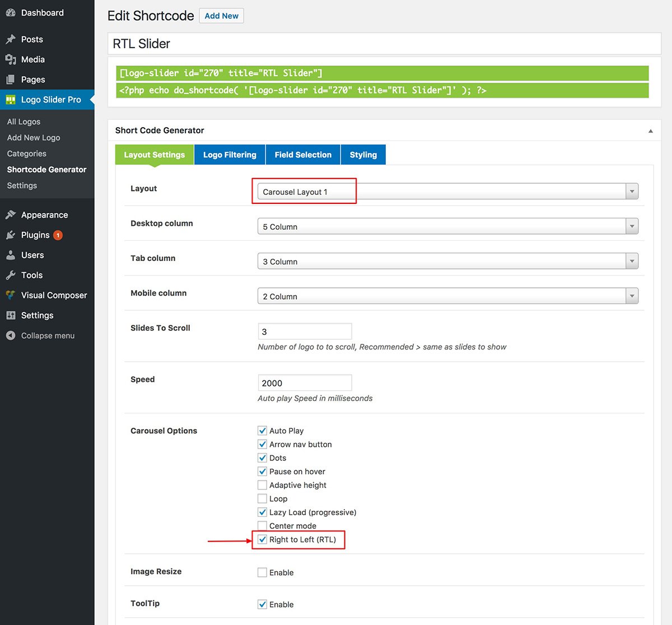The image size is (672, 625).
Task: Go to Media menu link
Action: click(x=33, y=59)
